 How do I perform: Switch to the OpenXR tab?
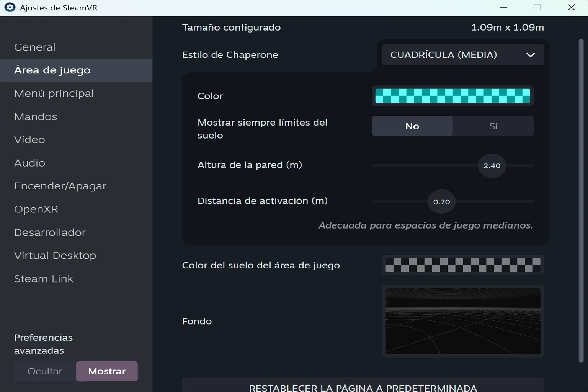point(76,209)
